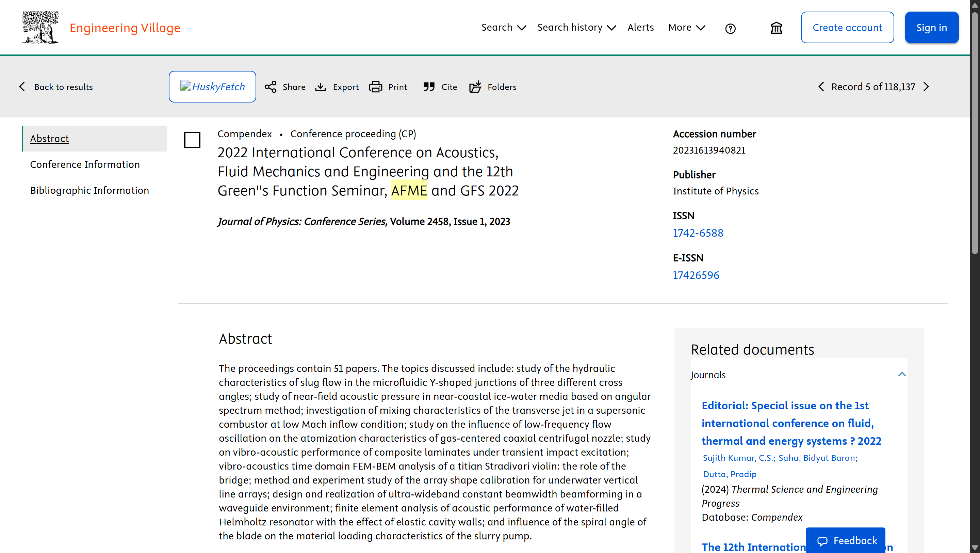Open the More dropdown menu
This screenshot has height=553, width=980.
[x=687, y=27]
